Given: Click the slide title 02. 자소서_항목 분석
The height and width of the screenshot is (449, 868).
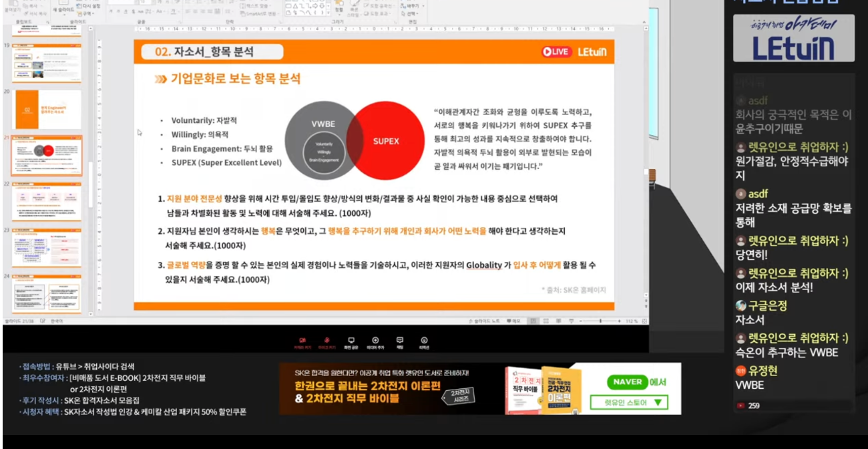Looking at the screenshot, I should [204, 51].
